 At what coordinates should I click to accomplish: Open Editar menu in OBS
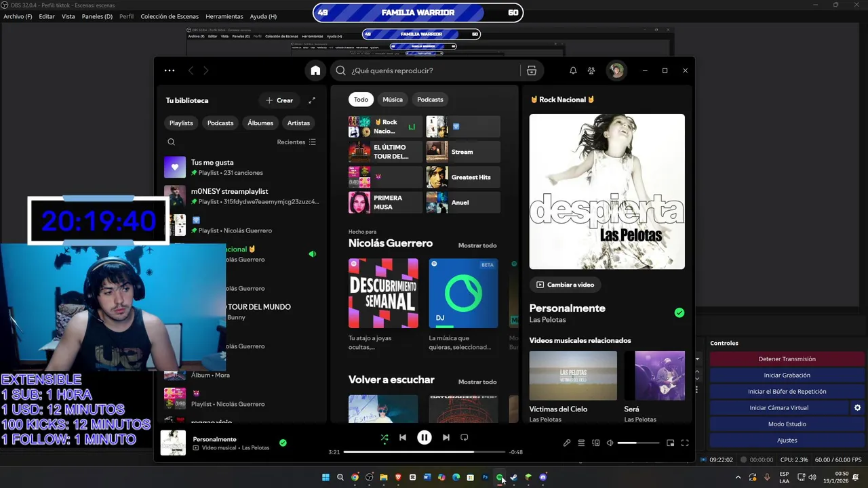[47, 16]
